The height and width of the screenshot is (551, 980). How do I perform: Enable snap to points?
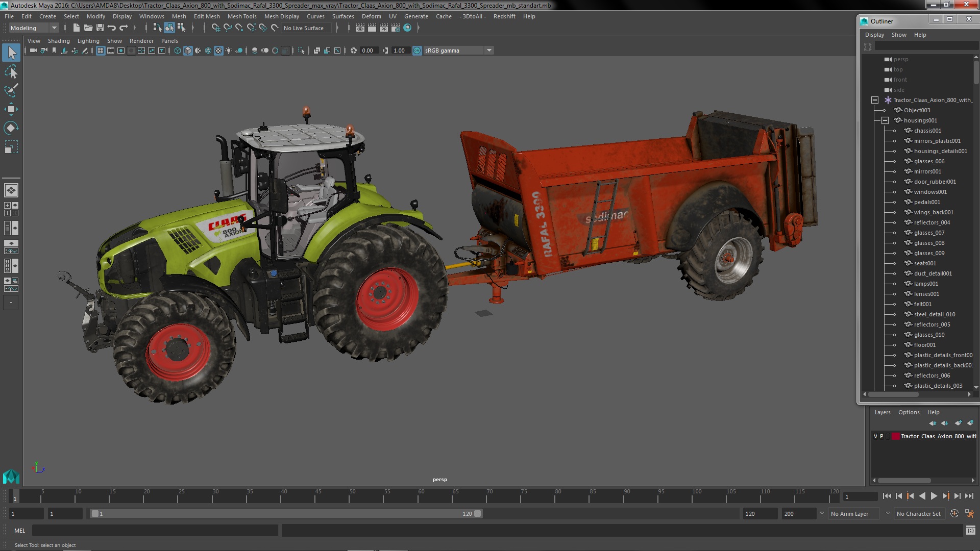239,28
